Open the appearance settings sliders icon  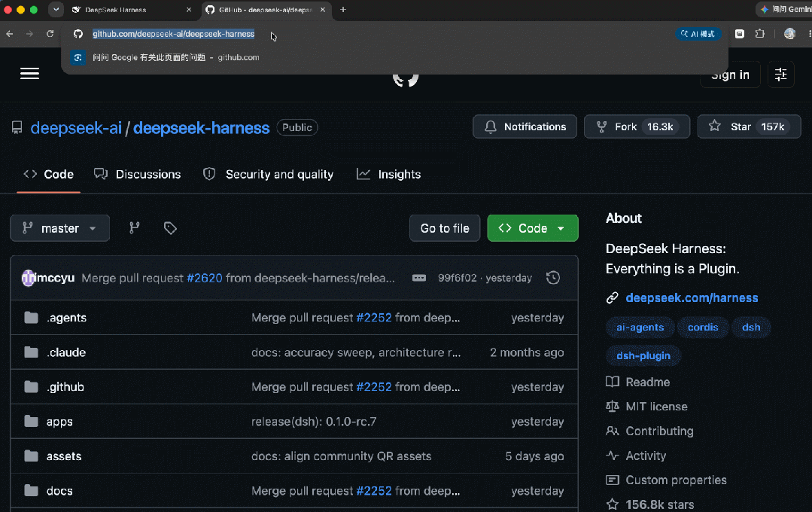click(781, 74)
